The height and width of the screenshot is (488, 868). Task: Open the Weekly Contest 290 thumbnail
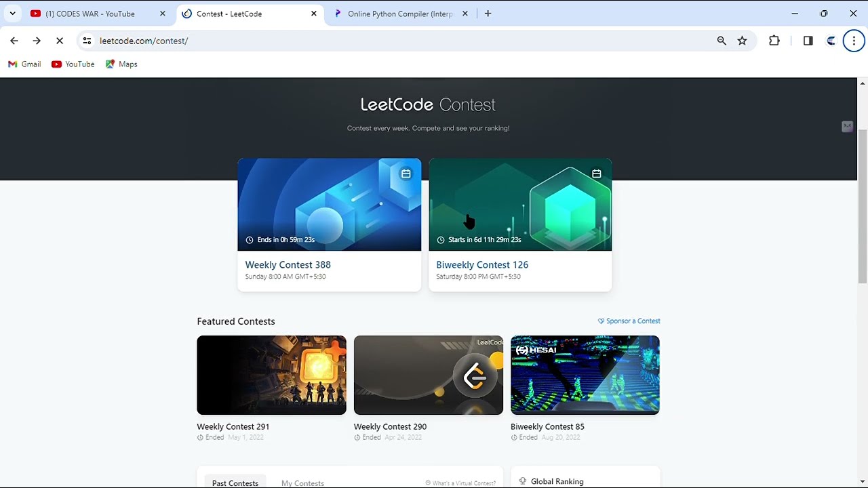[429, 375]
